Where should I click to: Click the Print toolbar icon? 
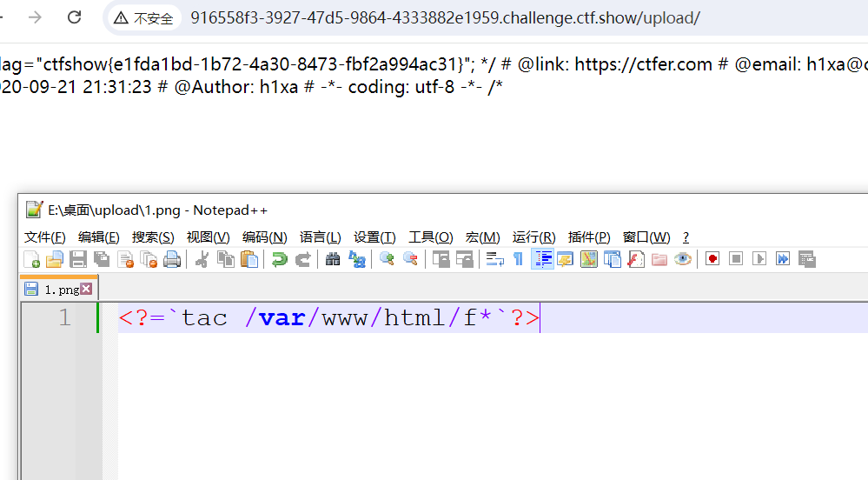172,259
